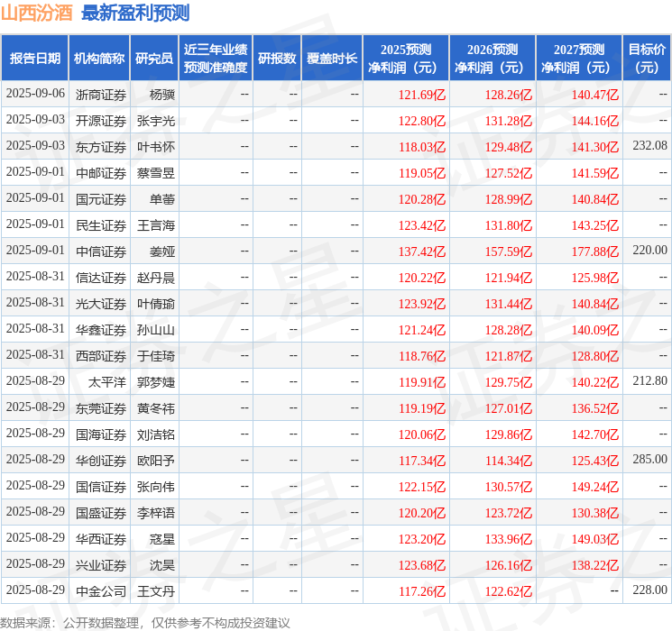
Task: Click target price 228.00
Action: [649, 590]
